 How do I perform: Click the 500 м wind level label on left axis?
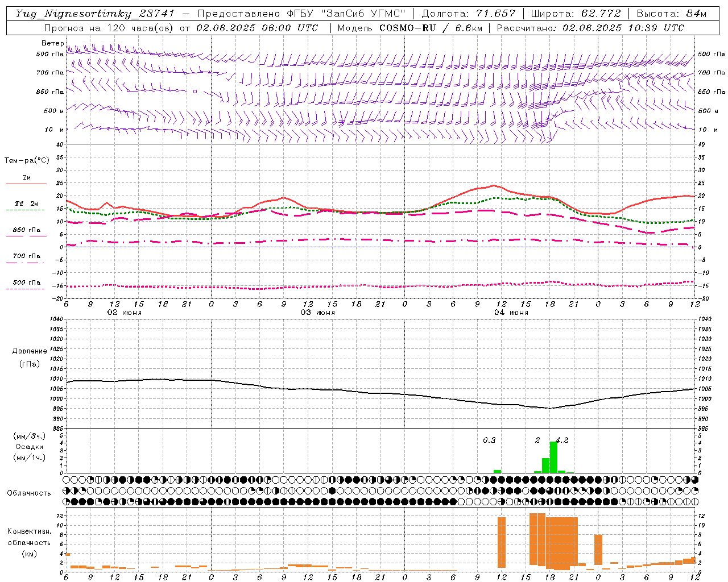(x=54, y=111)
